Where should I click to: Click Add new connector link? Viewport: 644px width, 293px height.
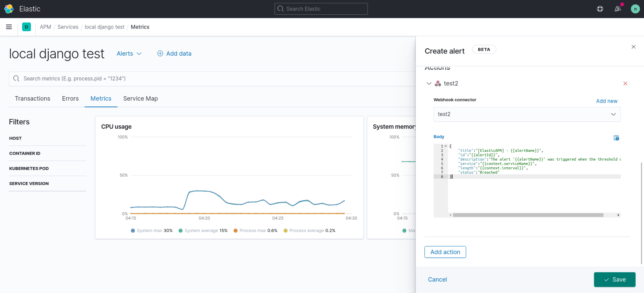607,101
